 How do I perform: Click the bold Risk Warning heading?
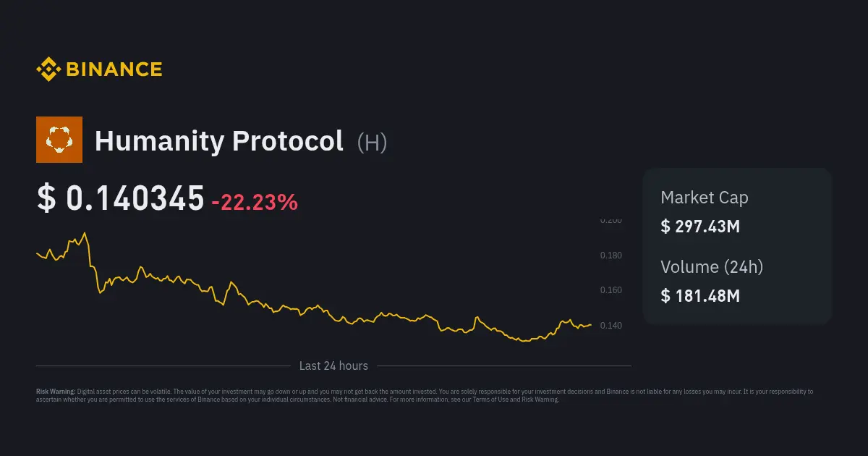tap(56, 392)
